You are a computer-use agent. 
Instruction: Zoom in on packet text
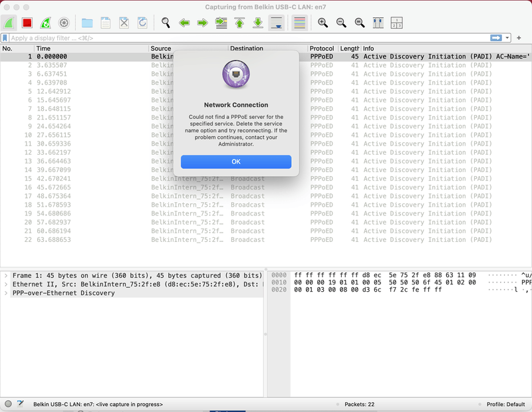[323, 23]
